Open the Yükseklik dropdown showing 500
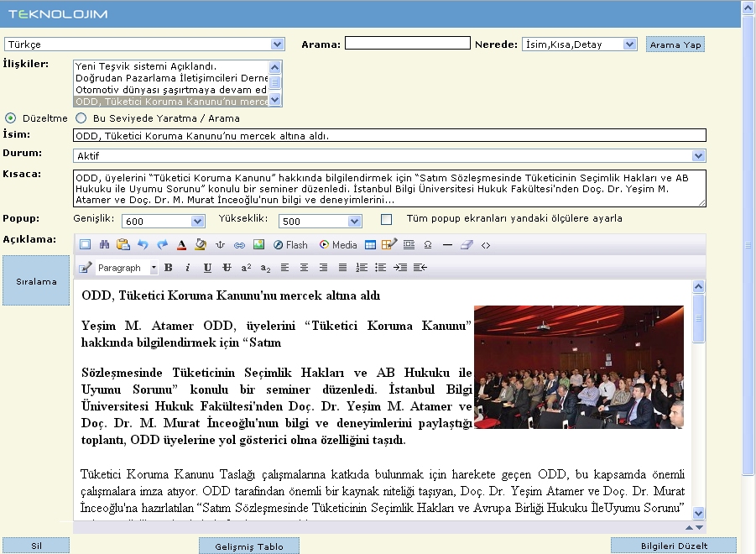The width and height of the screenshot is (756, 554). [x=320, y=222]
